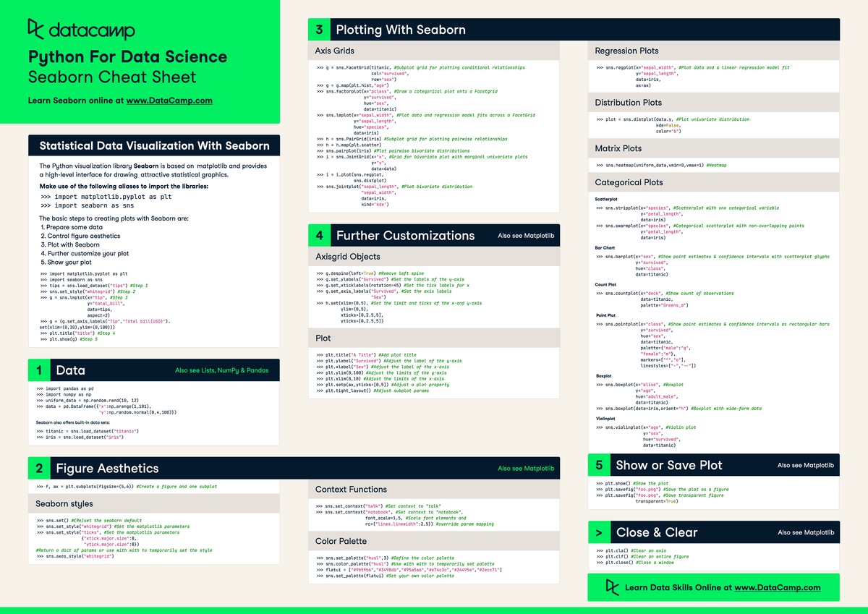This screenshot has height=614, width=868.
Task: Click the "4" badge beside Further Customizations
Action: click(318, 235)
